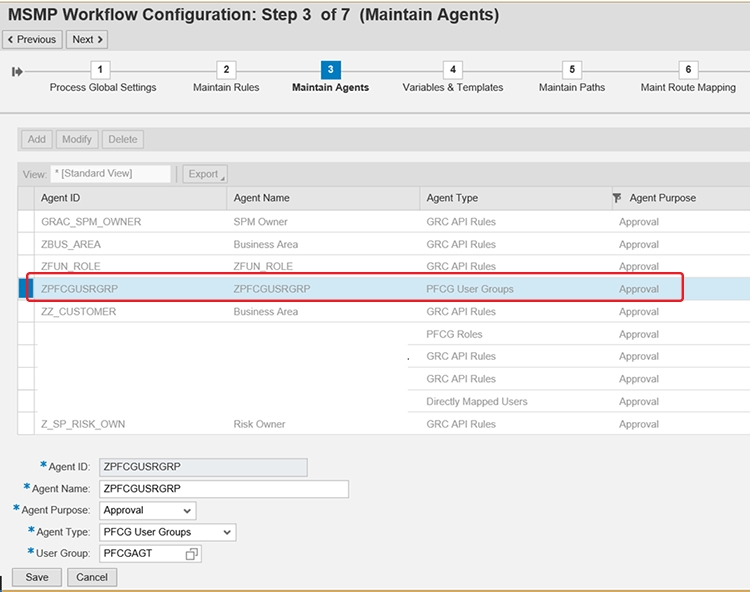Click the Cancel button
Image resolution: width=750 pixels, height=592 pixels.
(x=92, y=577)
